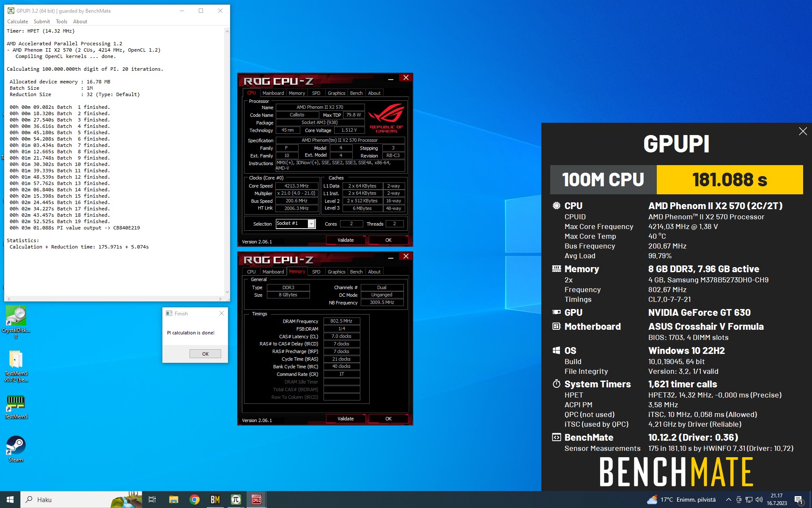Open Bench tab in lower CPU-Z window
This screenshot has width=812, height=508.
[x=357, y=272]
